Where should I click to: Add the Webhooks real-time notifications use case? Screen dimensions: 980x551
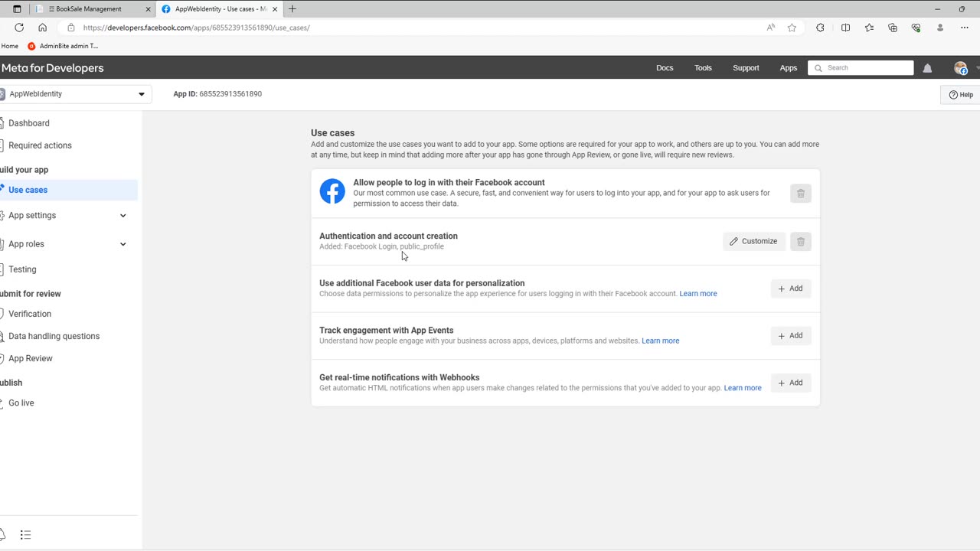click(x=790, y=383)
